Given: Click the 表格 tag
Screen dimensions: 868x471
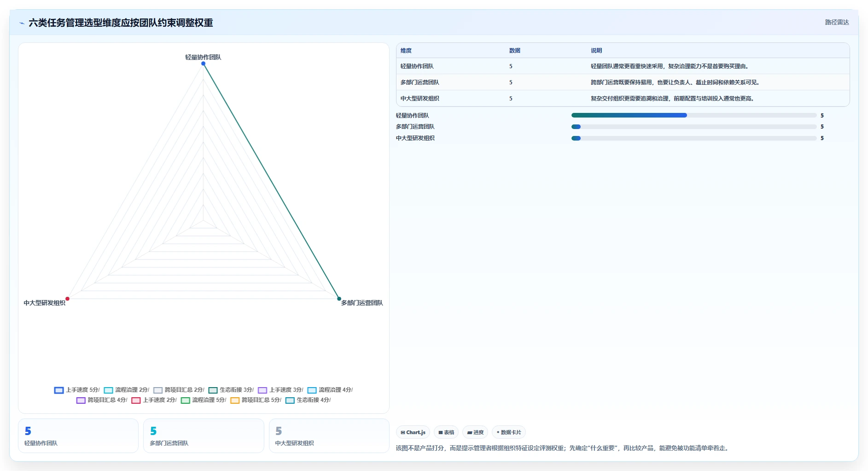Looking at the screenshot, I should click(446, 432).
